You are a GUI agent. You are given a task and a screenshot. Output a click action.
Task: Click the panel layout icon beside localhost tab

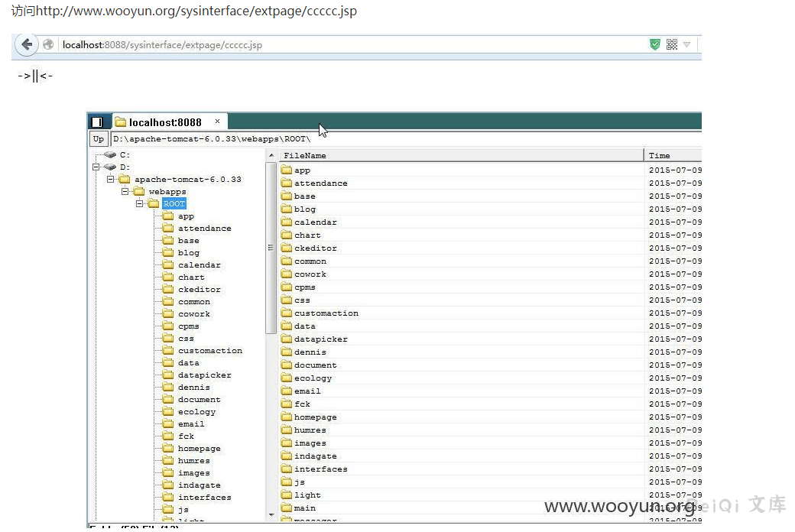tap(97, 122)
